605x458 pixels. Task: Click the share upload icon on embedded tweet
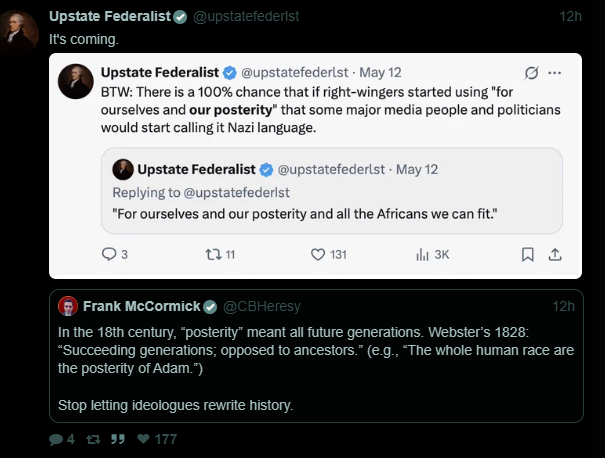click(x=555, y=255)
